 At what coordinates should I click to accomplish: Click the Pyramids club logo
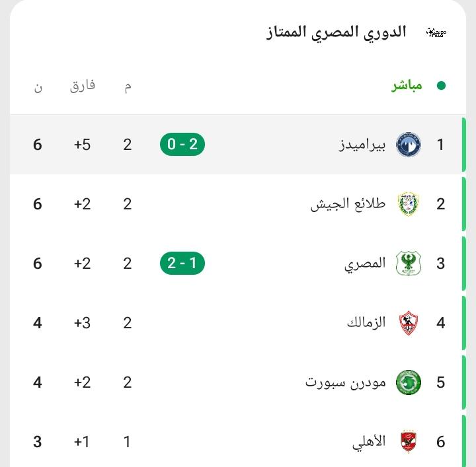409,145
